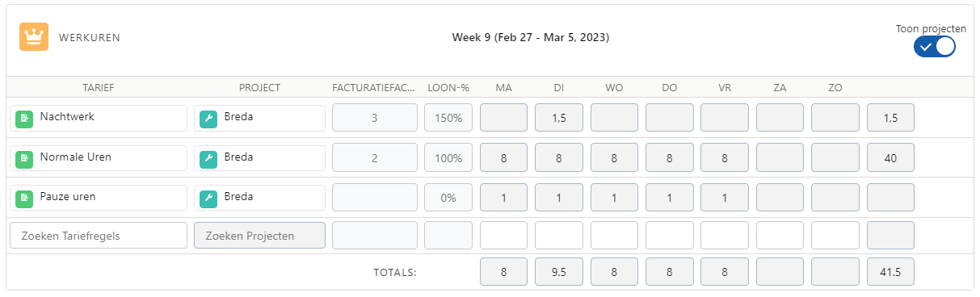The width and height of the screenshot is (980, 297).
Task: Open the Zoeken Projecten search field
Action: [x=259, y=236]
